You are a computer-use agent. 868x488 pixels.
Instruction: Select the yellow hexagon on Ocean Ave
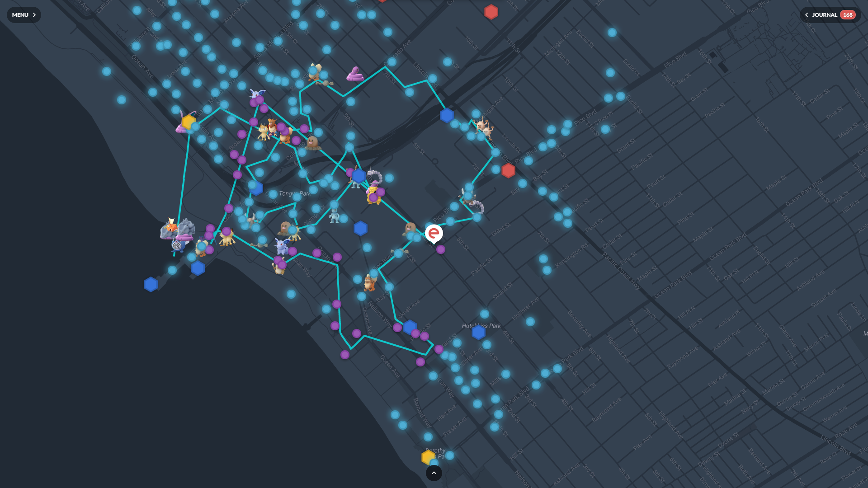tap(189, 122)
